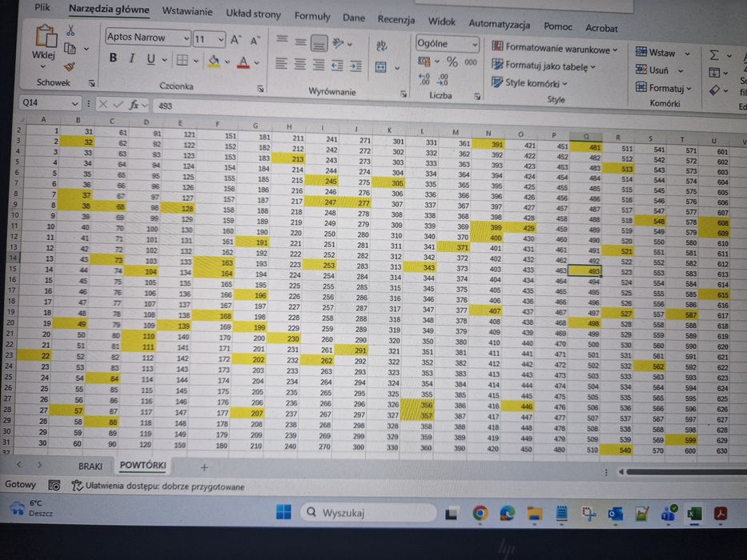This screenshot has height=560, width=747.
Task: Toggle middle vertical alignment
Action: click(300, 42)
